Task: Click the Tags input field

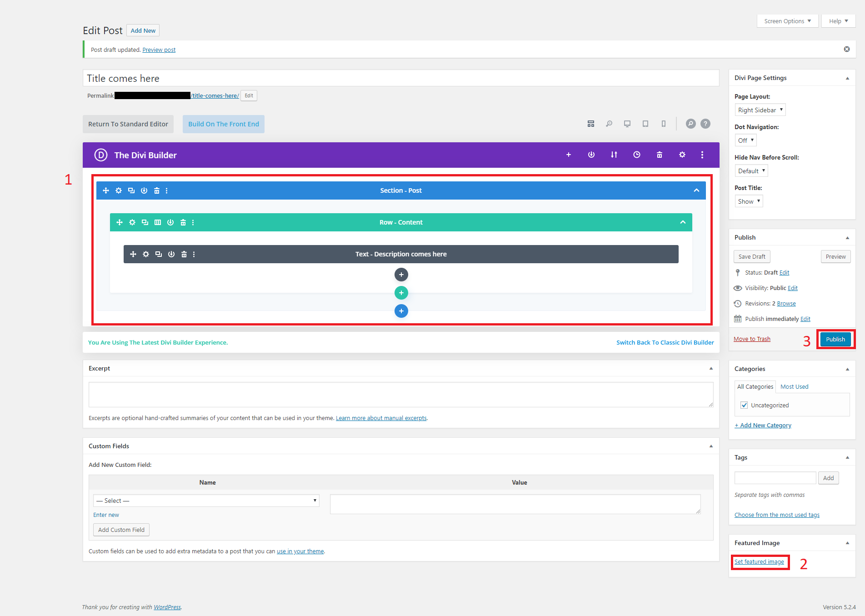Action: pos(775,478)
